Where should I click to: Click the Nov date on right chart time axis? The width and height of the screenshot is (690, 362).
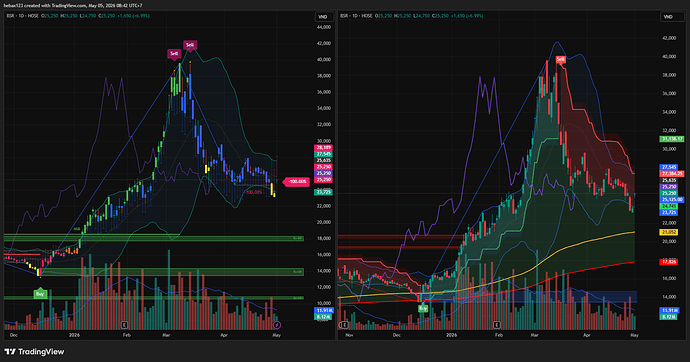tap(349, 335)
